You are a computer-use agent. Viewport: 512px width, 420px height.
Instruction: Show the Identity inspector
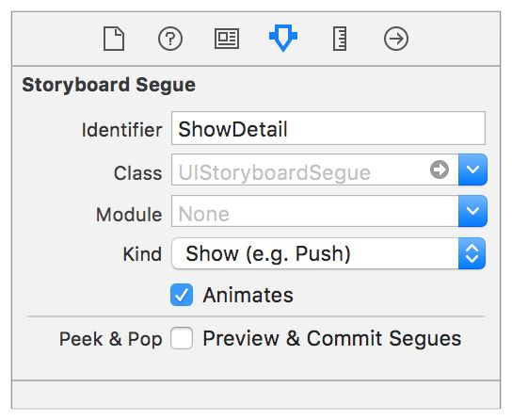pos(227,39)
